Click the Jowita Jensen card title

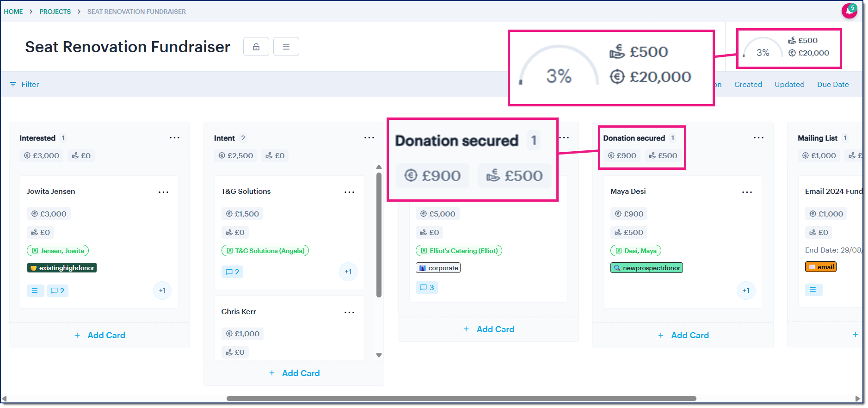pyautogui.click(x=51, y=192)
